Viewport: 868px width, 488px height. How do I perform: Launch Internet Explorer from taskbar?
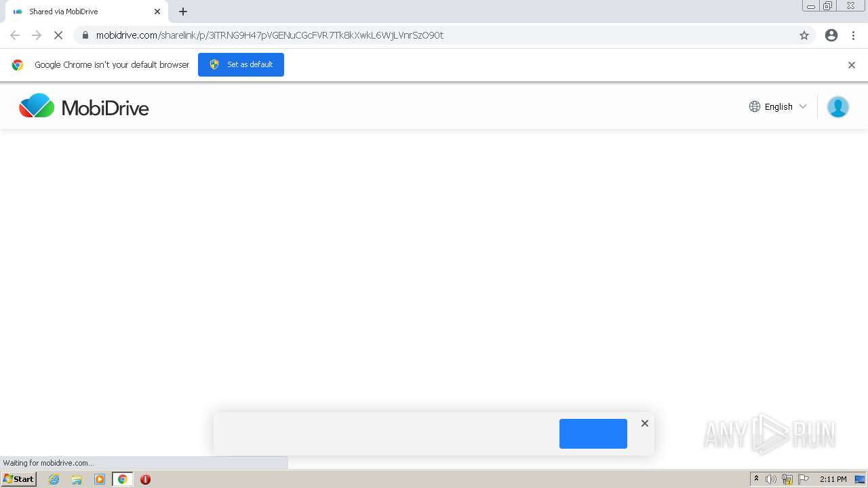click(x=54, y=479)
